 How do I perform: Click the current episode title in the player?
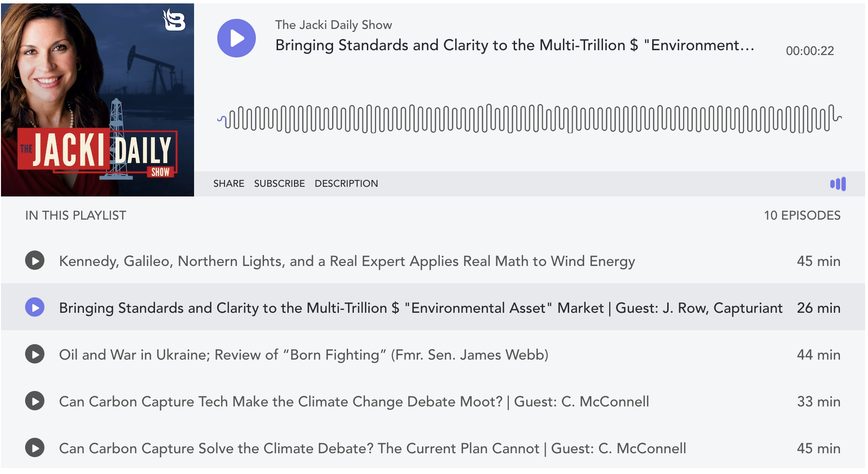coord(514,45)
